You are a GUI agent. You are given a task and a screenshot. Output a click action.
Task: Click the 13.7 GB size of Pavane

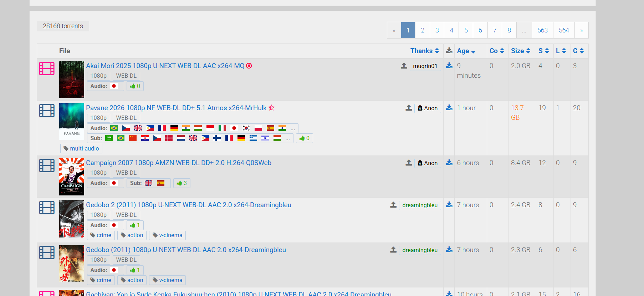[x=517, y=113]
